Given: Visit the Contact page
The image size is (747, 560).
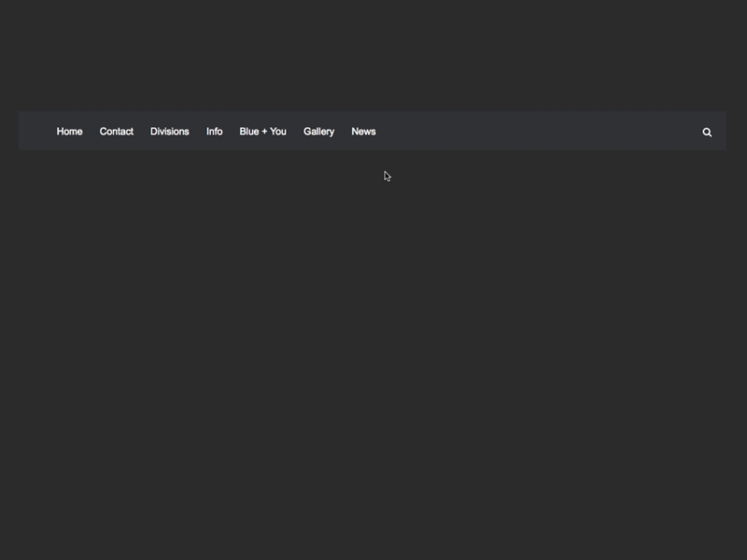Looking at the screenshot, I should pos(116,132).
